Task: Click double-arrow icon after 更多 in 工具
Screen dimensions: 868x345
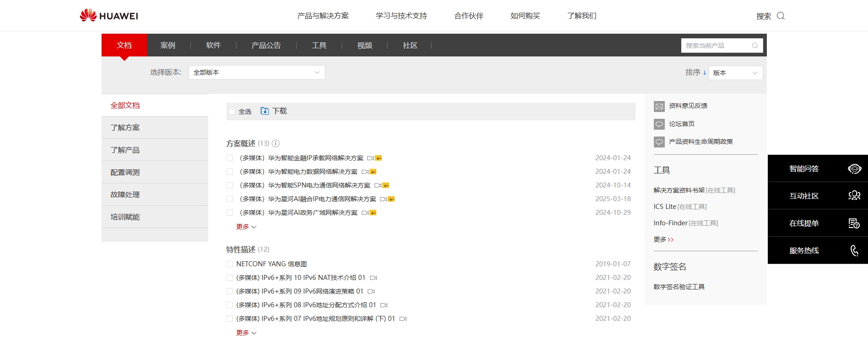Action: (671, 240)
